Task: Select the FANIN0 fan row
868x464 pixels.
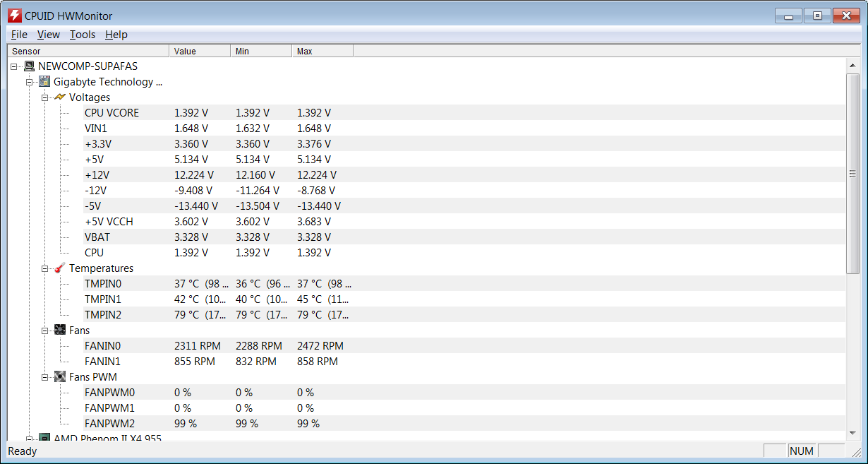Action: point(464,346)
